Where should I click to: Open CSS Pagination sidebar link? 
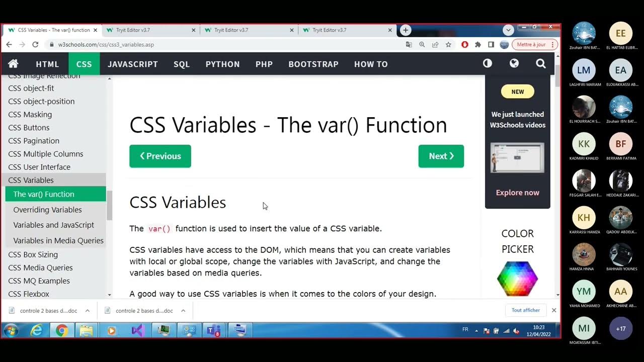tap(34, 141)
